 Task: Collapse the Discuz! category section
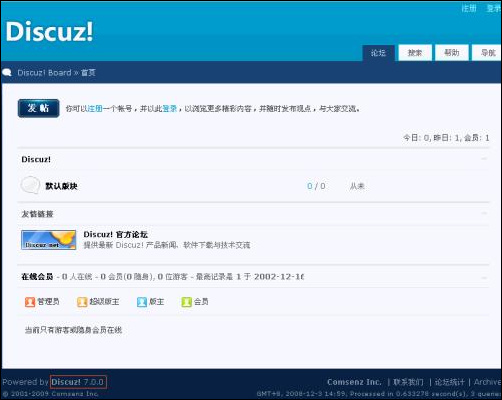tap(484, 159)
